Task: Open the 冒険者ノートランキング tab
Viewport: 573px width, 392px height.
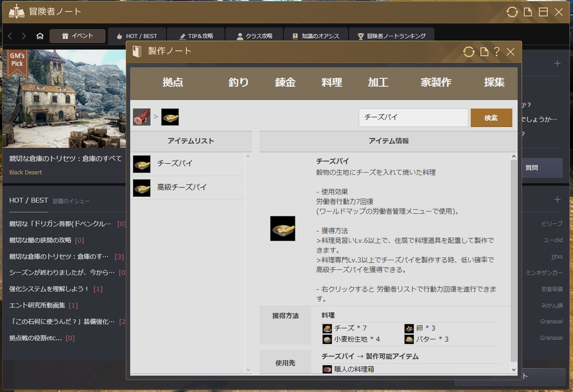Action: 391,36
